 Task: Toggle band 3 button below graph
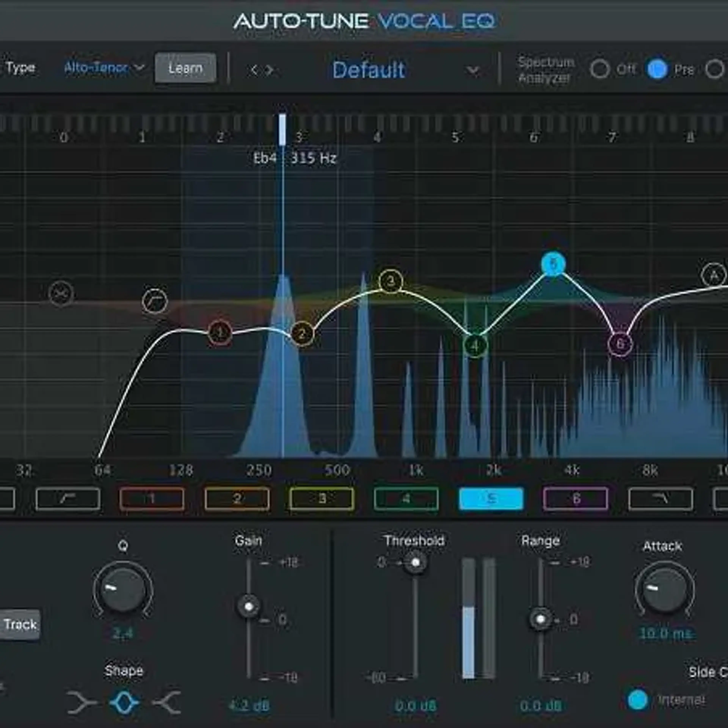pos(322,499)
